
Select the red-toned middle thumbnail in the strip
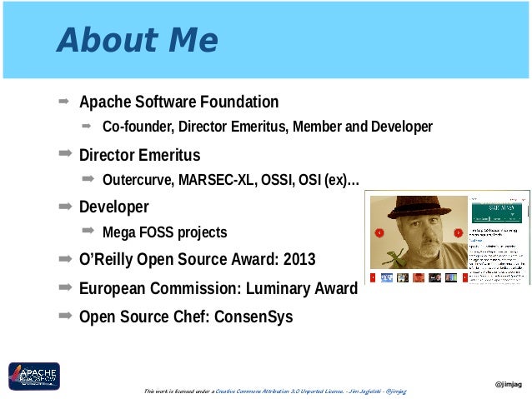pos(419,277)
